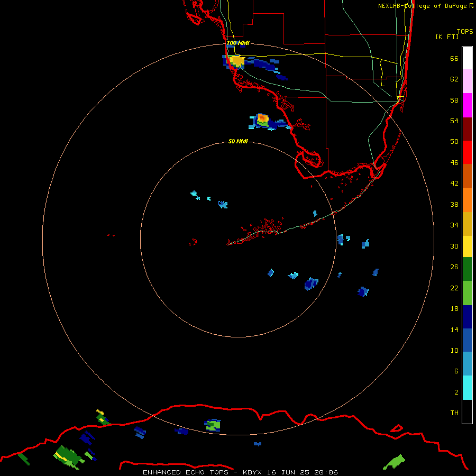Viewport: 476px width, 476px height.
Task: Click the 20:06 time in the caption
Action: (326, 472)
